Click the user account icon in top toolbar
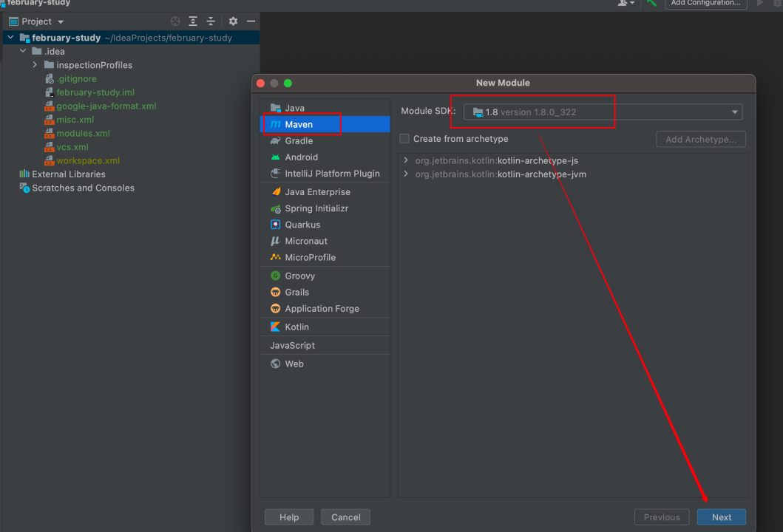Image resolution: width=783 pixels, height=532 pixels. 626,3
